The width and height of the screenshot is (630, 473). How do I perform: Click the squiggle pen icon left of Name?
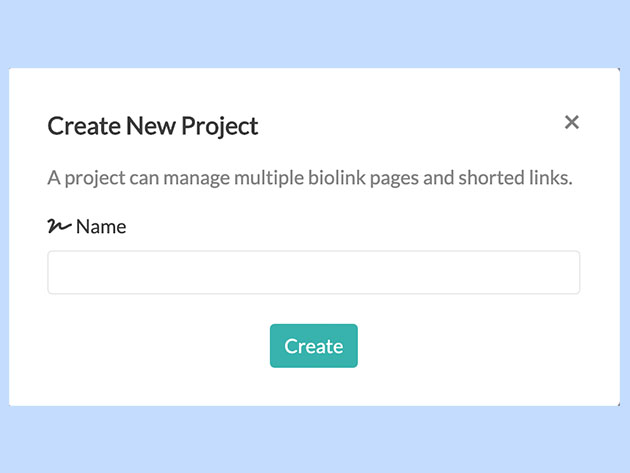59,226
